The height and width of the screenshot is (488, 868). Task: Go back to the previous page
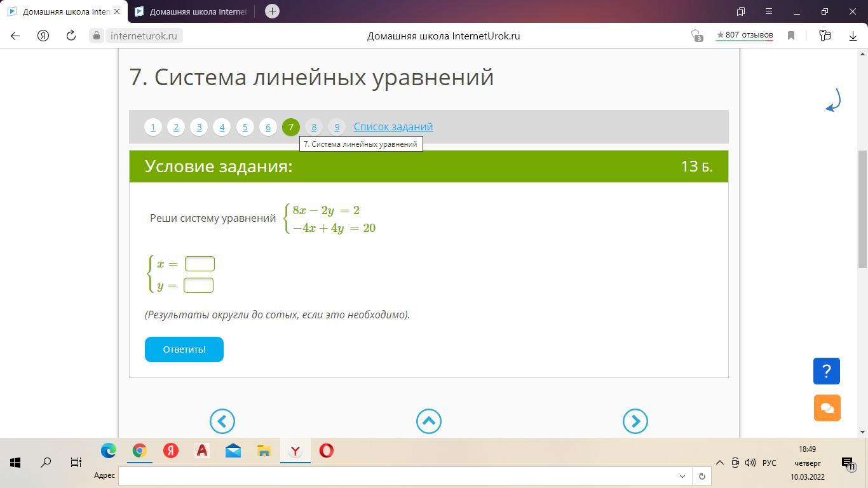tap(15, 36)
